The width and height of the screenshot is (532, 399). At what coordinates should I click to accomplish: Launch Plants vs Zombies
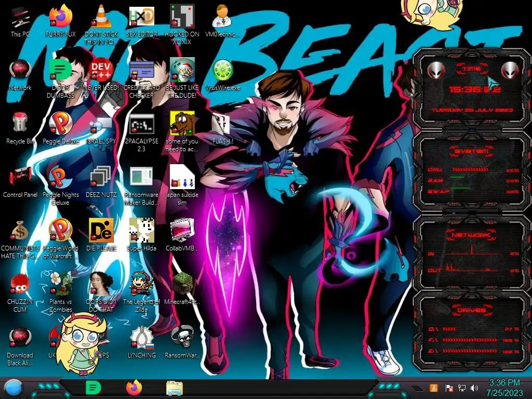pos(60,292)
